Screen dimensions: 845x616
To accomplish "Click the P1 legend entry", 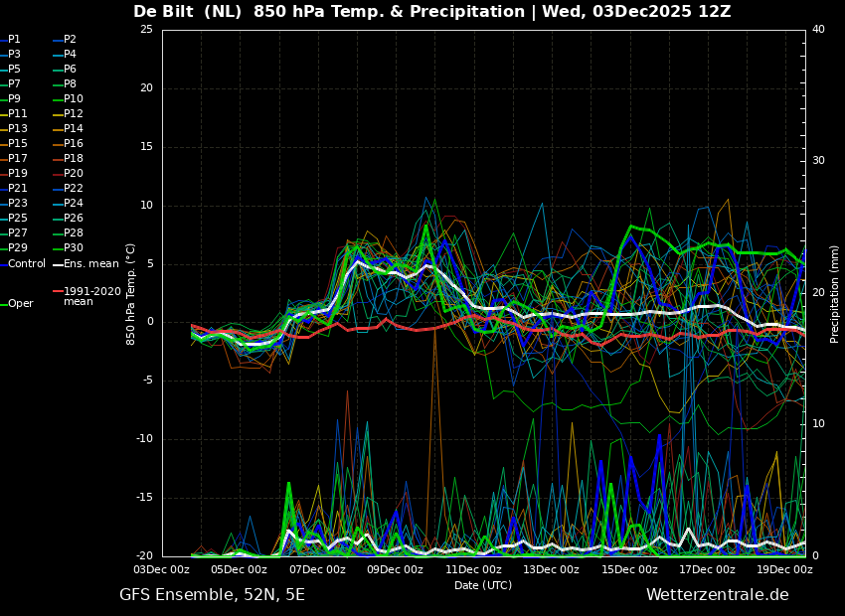I will point(14,40).
